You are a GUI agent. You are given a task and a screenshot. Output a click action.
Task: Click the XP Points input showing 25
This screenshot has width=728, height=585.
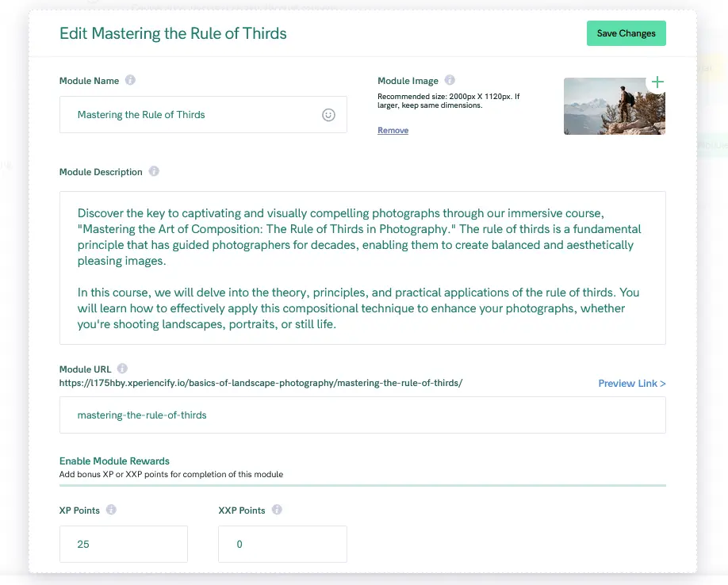pos(123,544)
